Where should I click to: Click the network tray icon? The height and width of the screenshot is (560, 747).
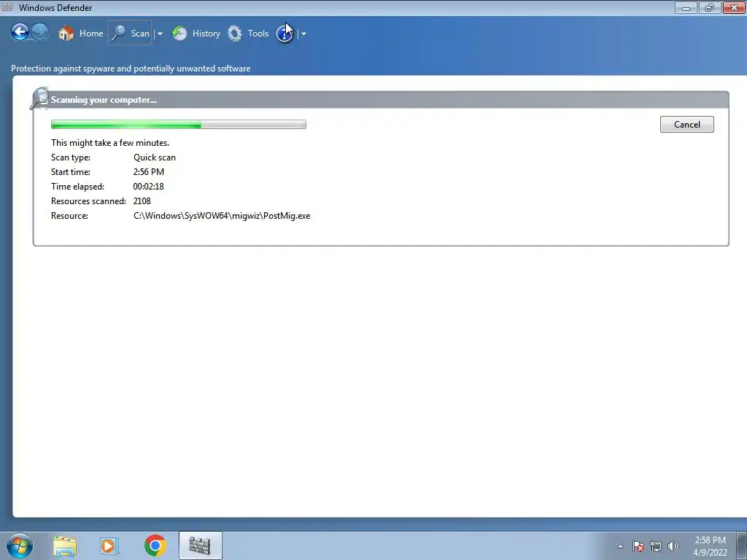pyautogui.click(x=656, y=546)
